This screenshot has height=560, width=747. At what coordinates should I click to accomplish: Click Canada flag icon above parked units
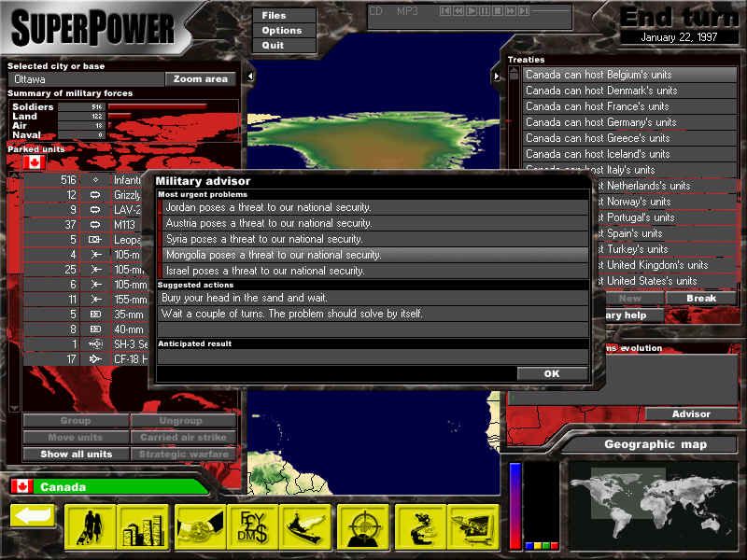[x=35, y=162]
